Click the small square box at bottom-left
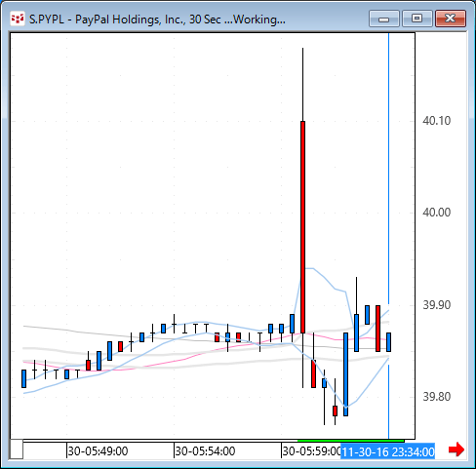 [x=17, y=449]
